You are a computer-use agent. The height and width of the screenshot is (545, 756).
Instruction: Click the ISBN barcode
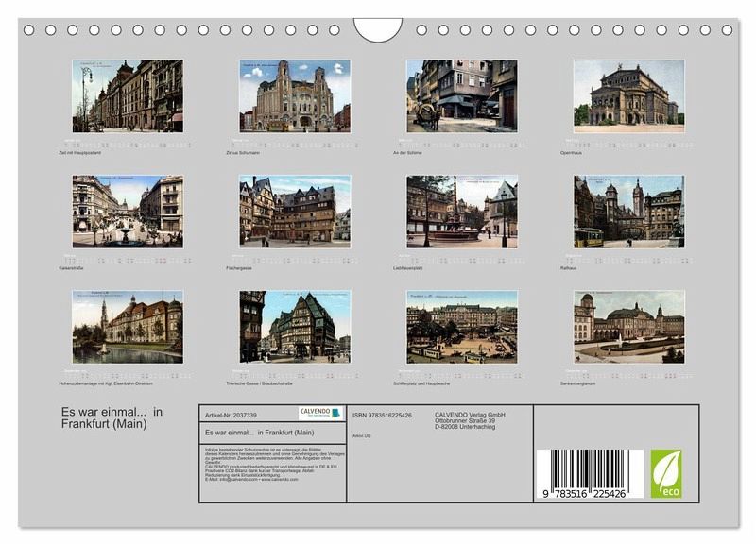click(590, 473)
